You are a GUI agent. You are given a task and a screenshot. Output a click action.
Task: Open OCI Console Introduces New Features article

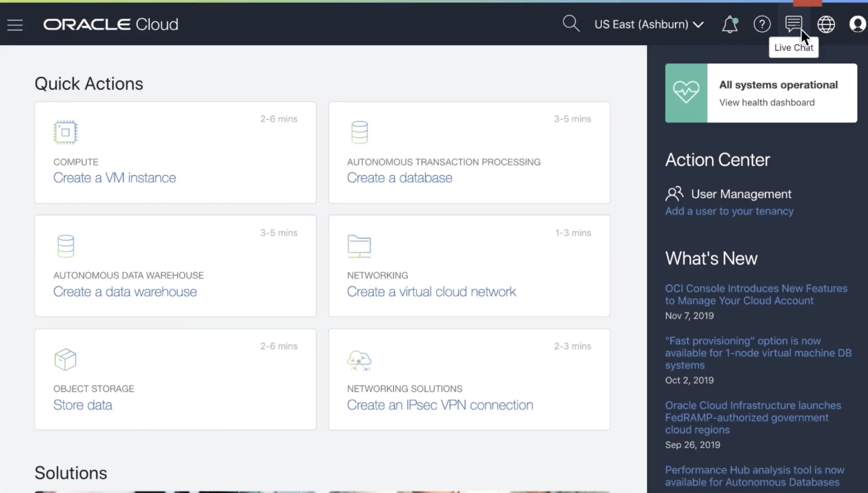[756, 294]
